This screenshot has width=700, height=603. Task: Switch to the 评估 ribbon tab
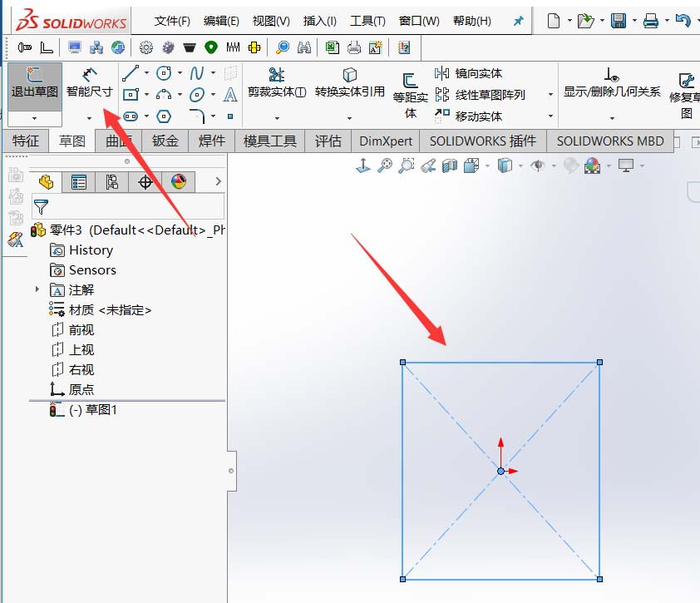pyautogui.click(x=328, y=141)
